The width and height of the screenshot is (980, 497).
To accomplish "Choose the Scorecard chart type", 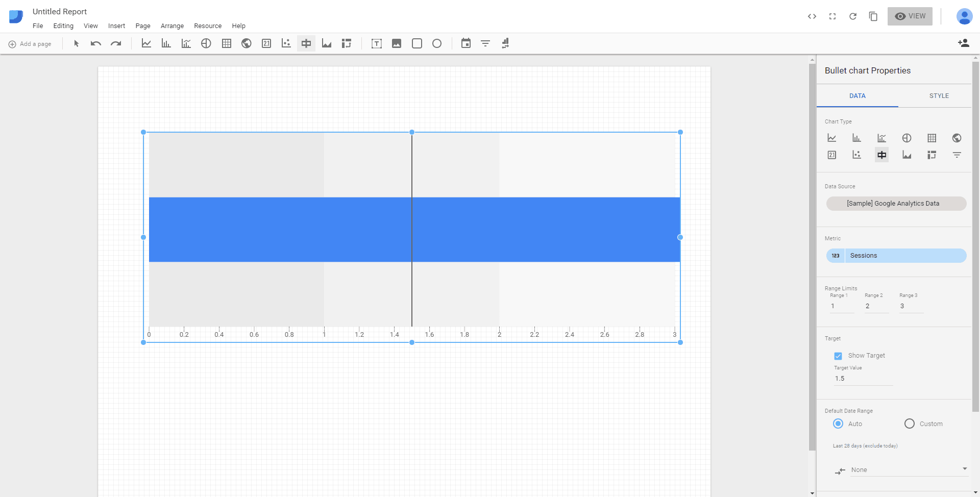I will pyautogui.click(x=832, y=155).
